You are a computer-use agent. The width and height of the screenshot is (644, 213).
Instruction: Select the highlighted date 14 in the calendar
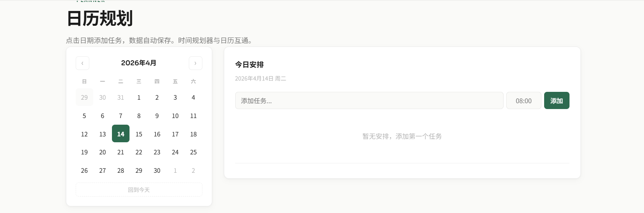click(x=121, y=134)
